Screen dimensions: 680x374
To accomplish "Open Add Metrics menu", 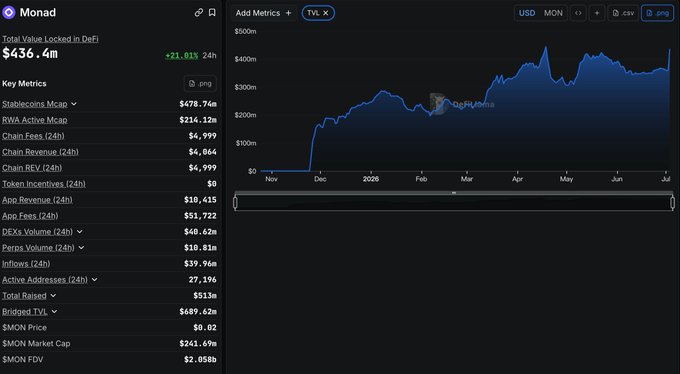I will click(x=264, y=13).
